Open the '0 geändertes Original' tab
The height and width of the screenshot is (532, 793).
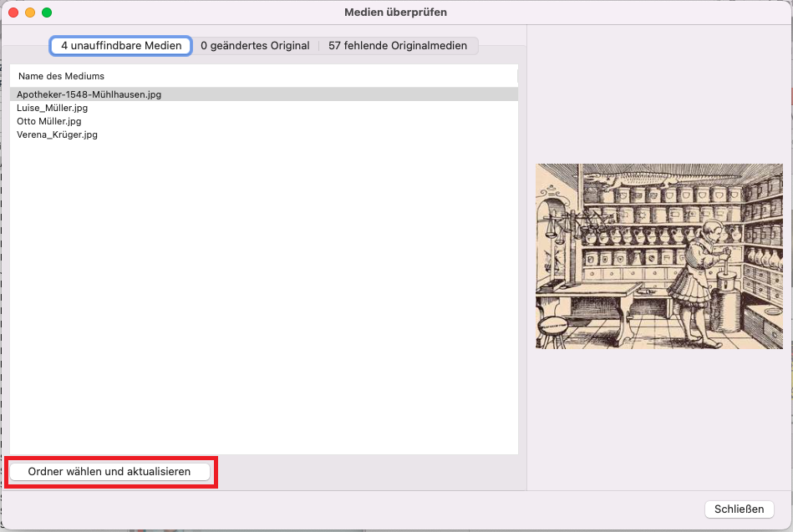[x=255, y=46]
